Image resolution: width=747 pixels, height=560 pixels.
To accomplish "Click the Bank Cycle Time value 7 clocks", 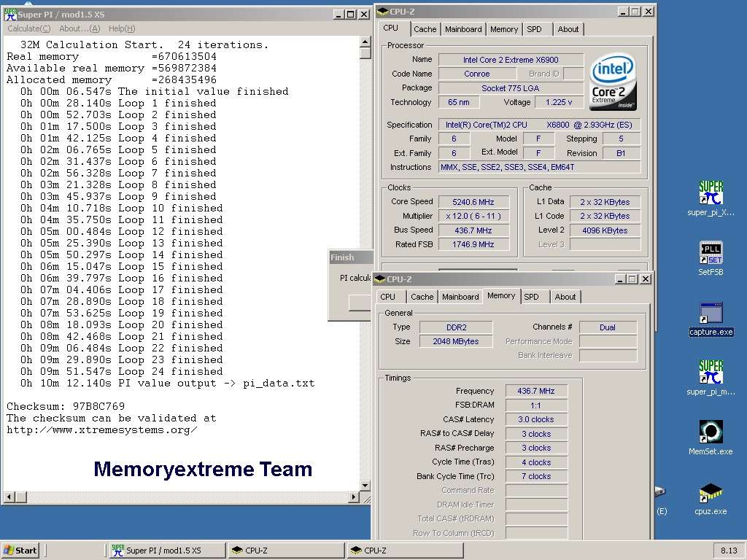I will [536, 476].
